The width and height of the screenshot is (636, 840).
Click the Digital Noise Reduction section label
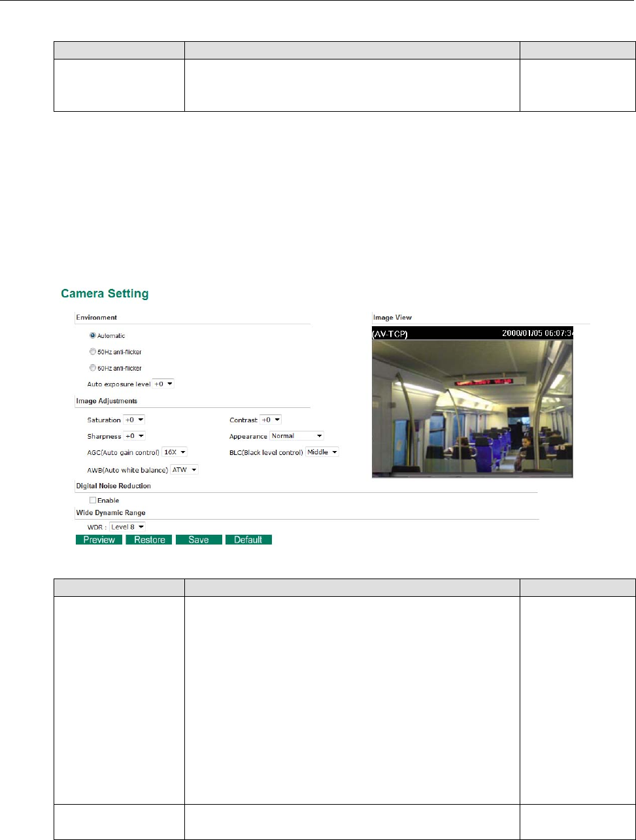point(113,486)
